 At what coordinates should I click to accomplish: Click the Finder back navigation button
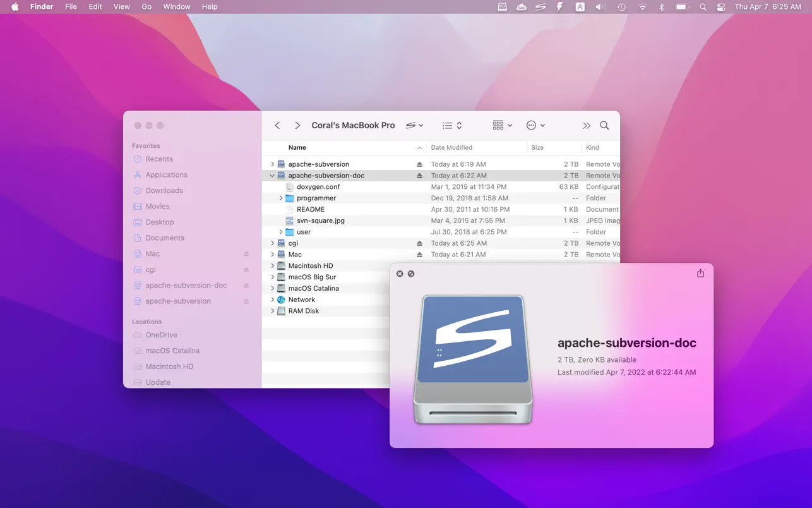click(277, 125)
